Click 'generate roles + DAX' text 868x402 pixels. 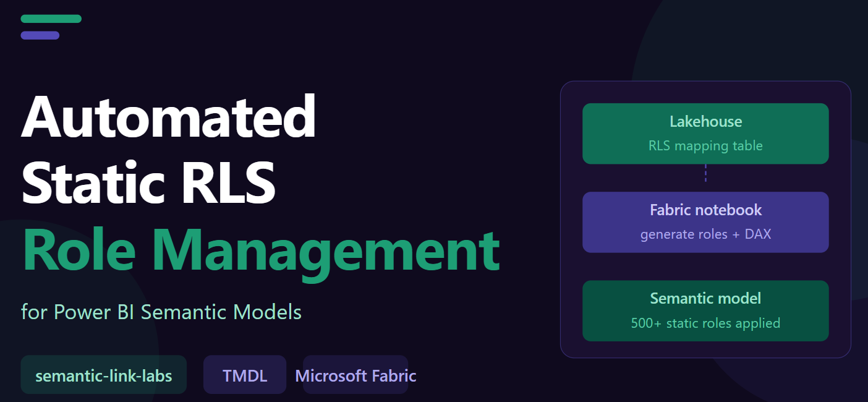click(x=705, y=234)
